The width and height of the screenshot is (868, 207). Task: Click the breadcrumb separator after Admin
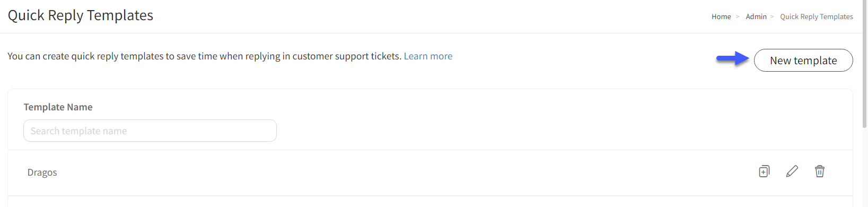(x=772, y=16)
